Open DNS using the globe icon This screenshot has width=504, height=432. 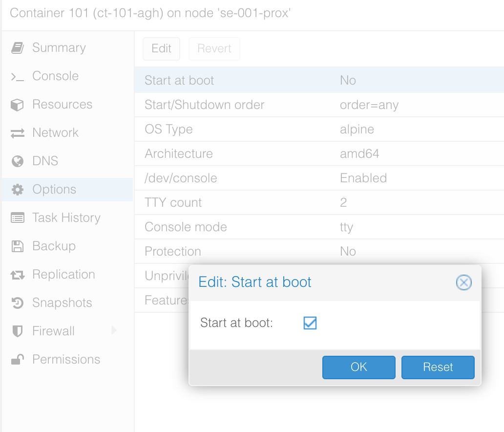18,161
